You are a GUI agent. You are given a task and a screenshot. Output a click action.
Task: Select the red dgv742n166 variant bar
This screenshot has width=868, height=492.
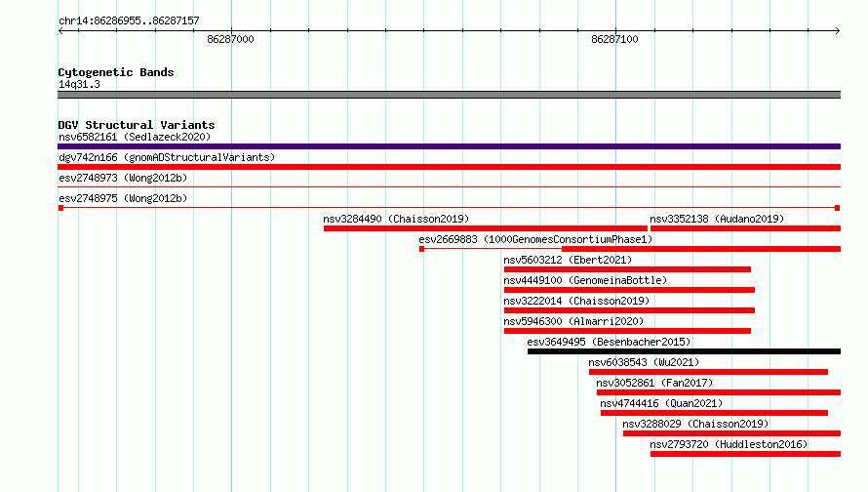tap(449, 167)
